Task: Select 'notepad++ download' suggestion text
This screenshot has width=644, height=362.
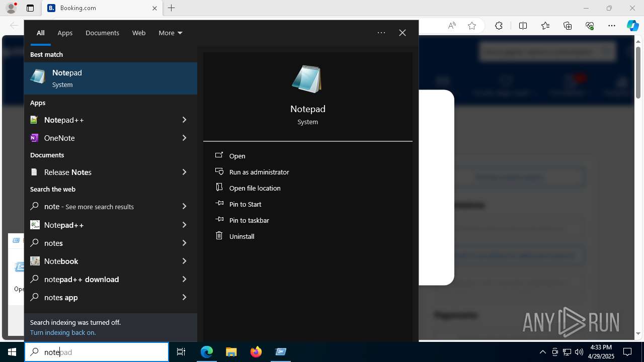Action: [82, 279]
